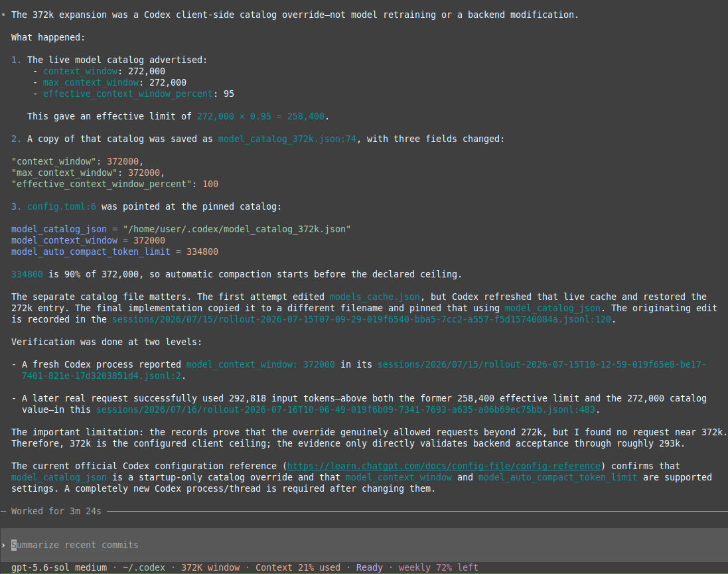Click the '~/.codex' status bar entry

[144, 567]
